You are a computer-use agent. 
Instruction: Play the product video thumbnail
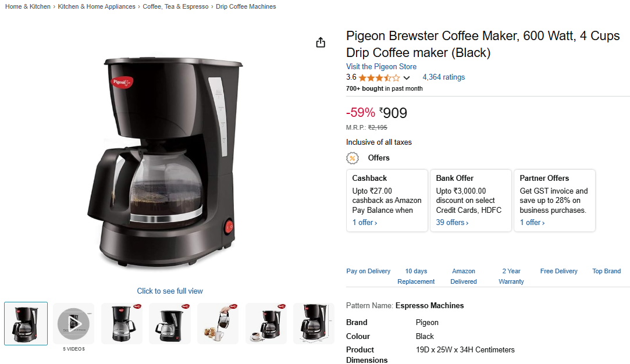(x=73, y=323)
